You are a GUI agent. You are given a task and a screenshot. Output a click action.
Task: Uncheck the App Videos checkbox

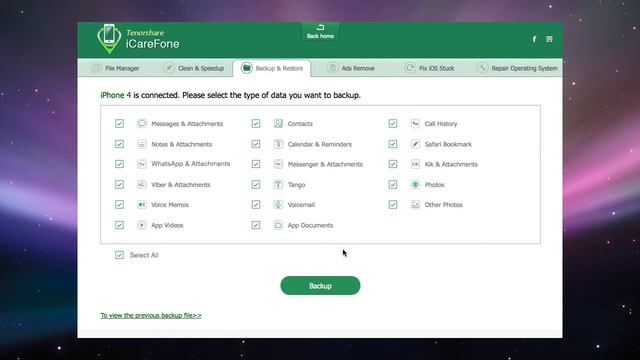[x=119, y=225]
